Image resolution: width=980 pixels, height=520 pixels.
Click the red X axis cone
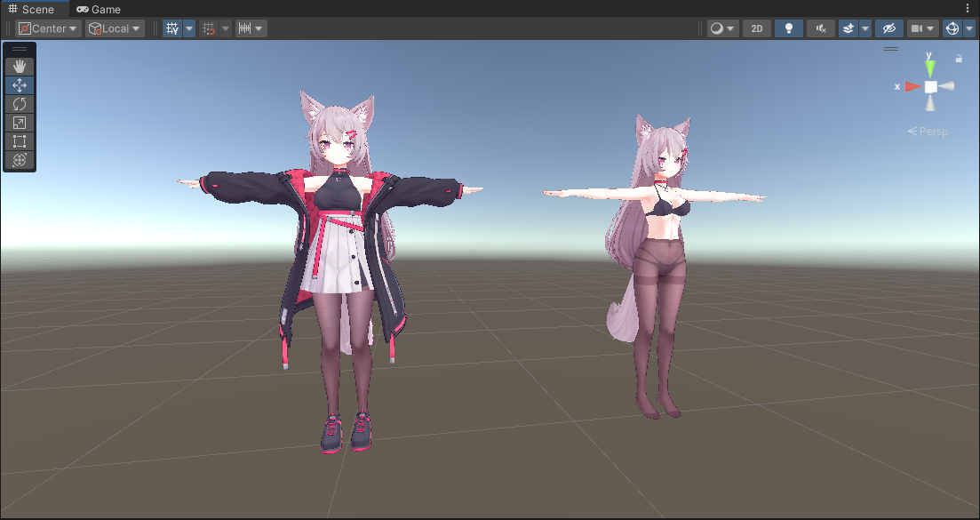(x=911, y=86)
